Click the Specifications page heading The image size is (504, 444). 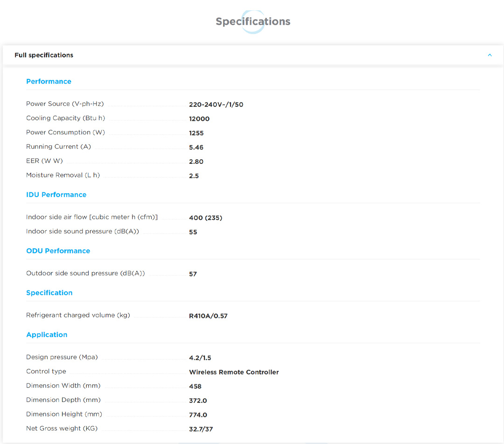tap(252, 21)
